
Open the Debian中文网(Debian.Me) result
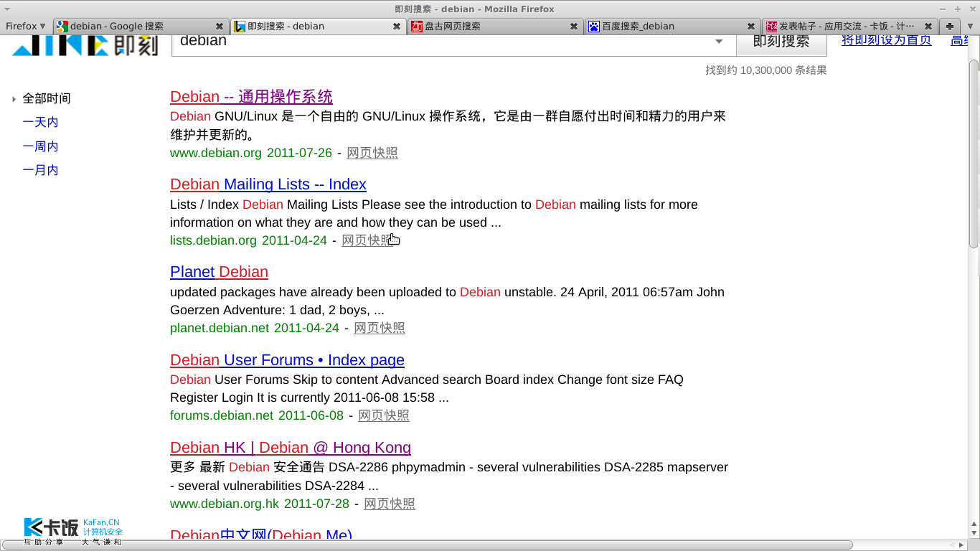[x=261, y=534]
